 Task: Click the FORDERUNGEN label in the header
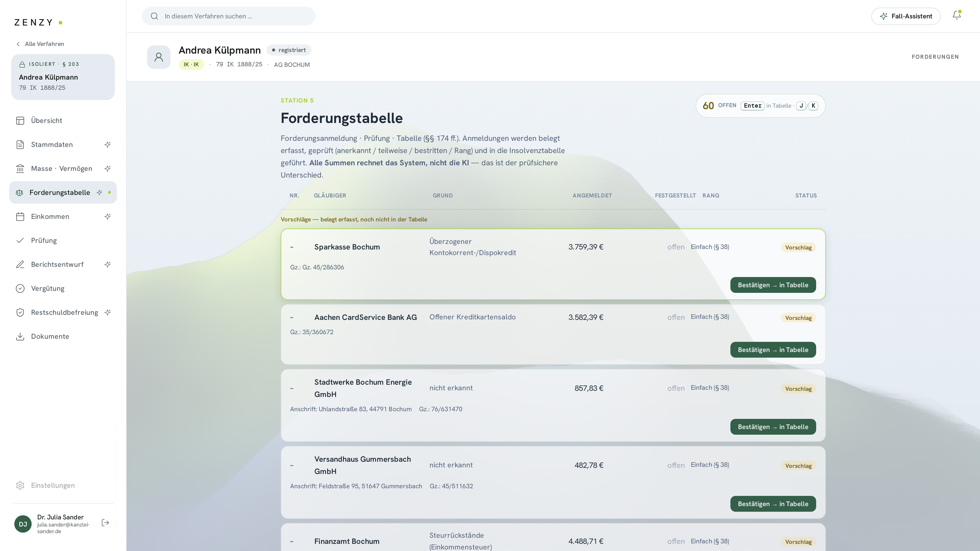coord(935,57)
